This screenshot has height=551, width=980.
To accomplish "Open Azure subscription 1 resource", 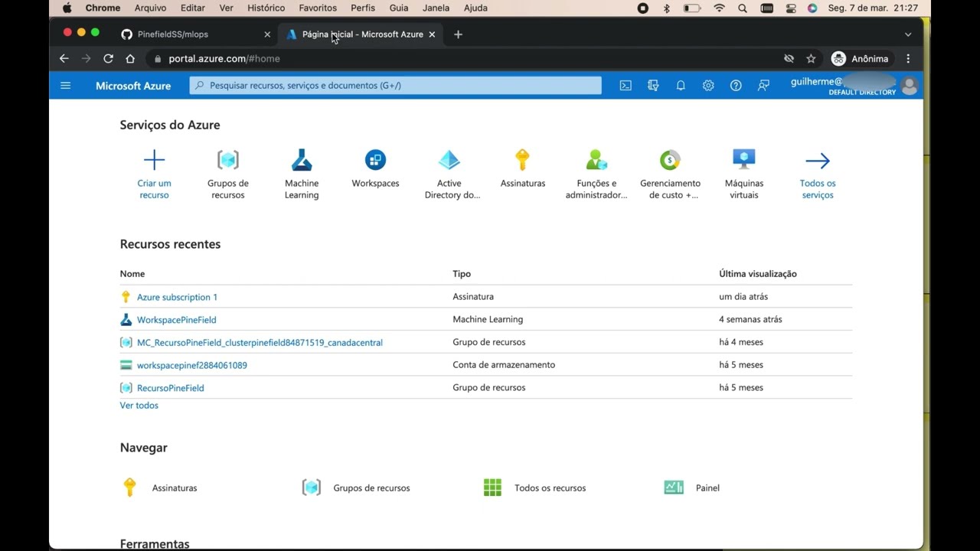I will (x=177, y=297).
